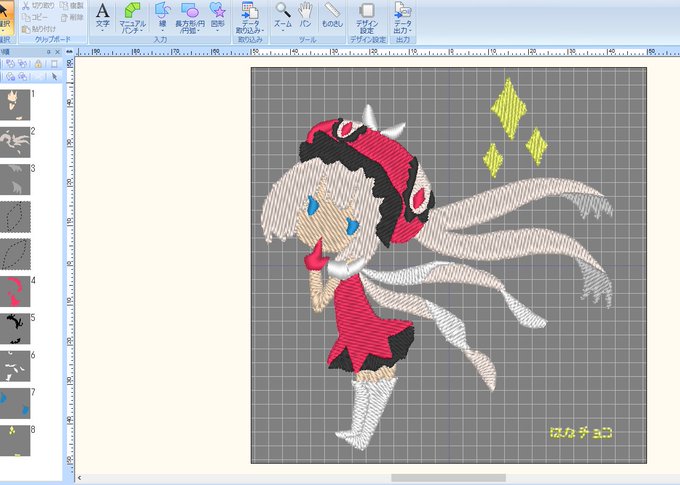
Task: Select sewing order thumbnail 1
Action: click(15, 105)
